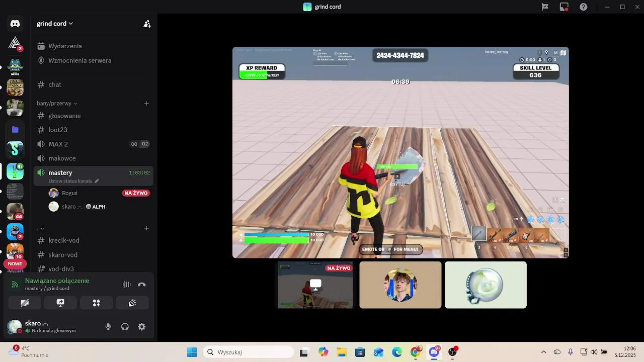Show hidden system tray icons chevron

543,352
